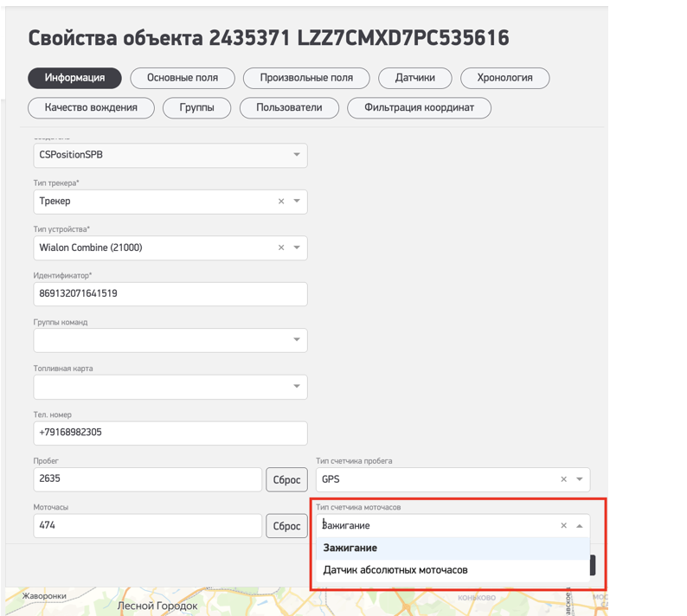Collapse the Тип счетчика моточасов list arrow
This screenshot has width=687, height=616.
point(580,525)
